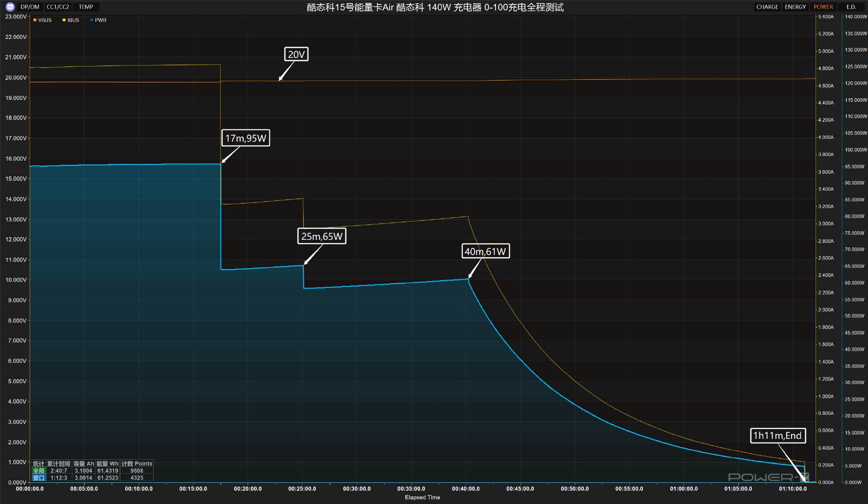This screenshot has height=504, width=868.
Task: Toggle the DP/DM data view
Action: point(30,7)
